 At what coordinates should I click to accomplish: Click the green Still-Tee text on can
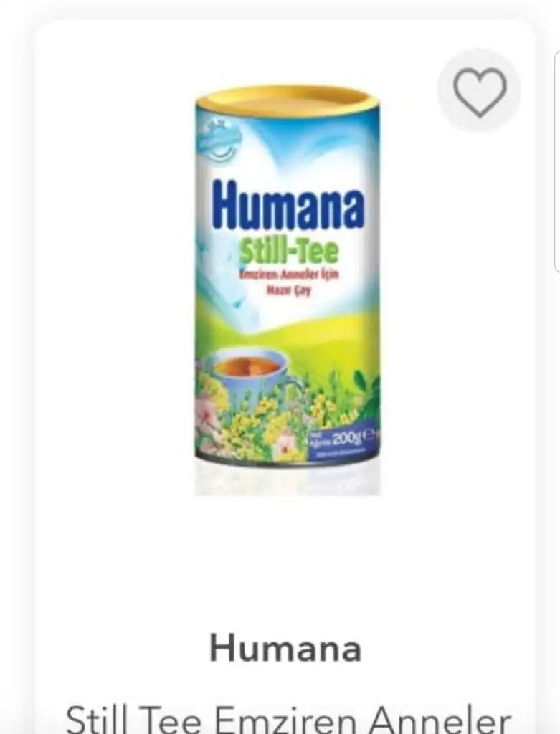[288, 250]
